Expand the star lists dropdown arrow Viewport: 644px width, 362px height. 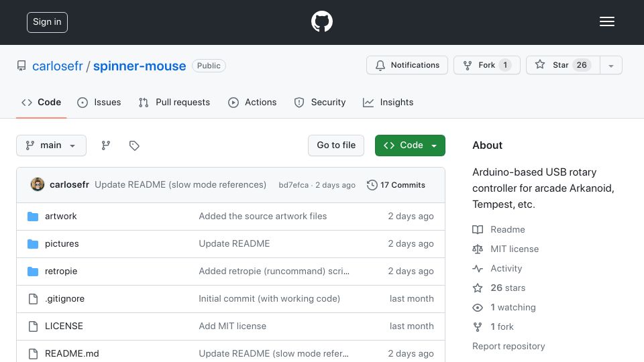pos(610,66)
